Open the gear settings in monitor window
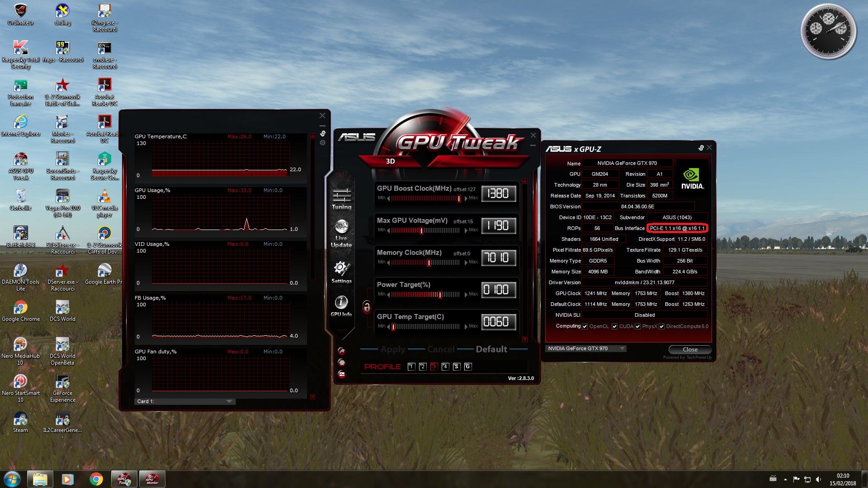Screen dimensions: 868x488 [322, 143]
